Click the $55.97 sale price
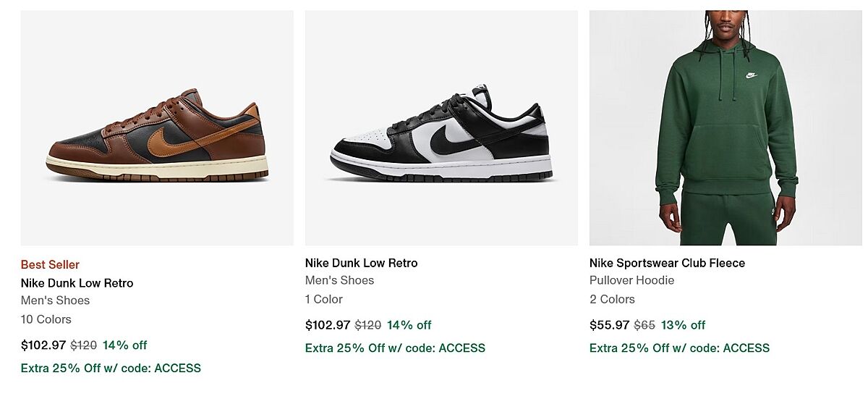Image resolution: width=868 pixels, height=412 pixels. pos(609,325)
